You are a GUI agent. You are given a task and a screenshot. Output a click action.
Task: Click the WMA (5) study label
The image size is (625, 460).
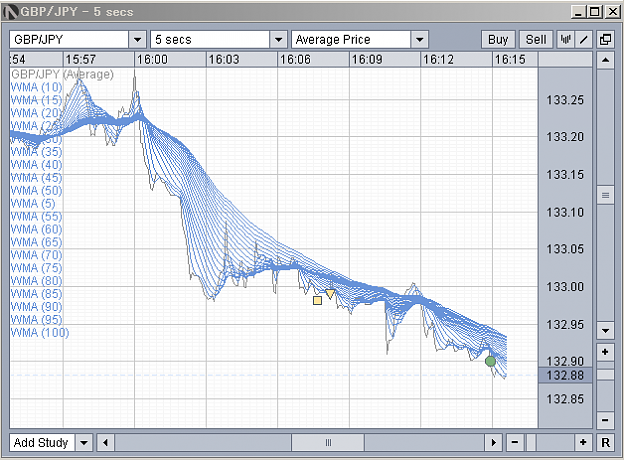click(33, 203)
